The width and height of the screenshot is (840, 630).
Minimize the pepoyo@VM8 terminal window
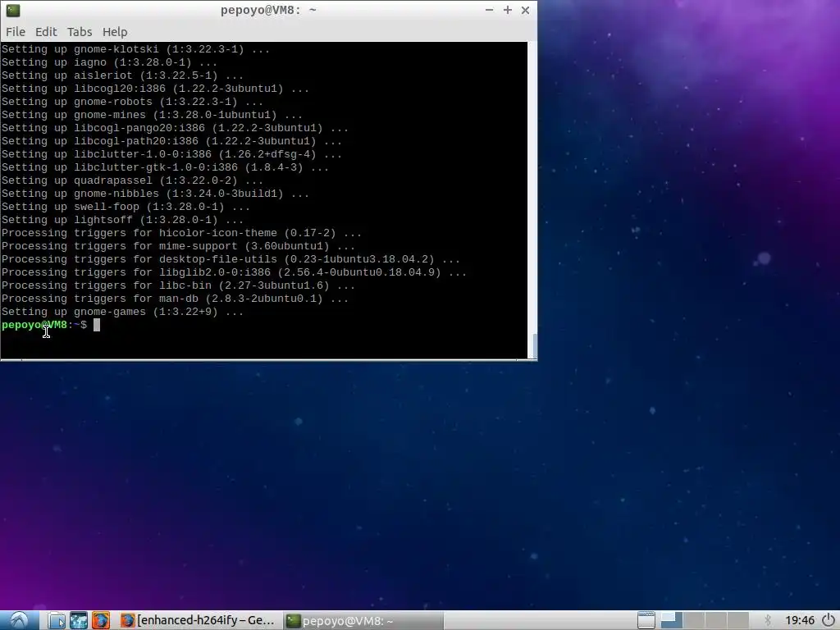point(489,10)
